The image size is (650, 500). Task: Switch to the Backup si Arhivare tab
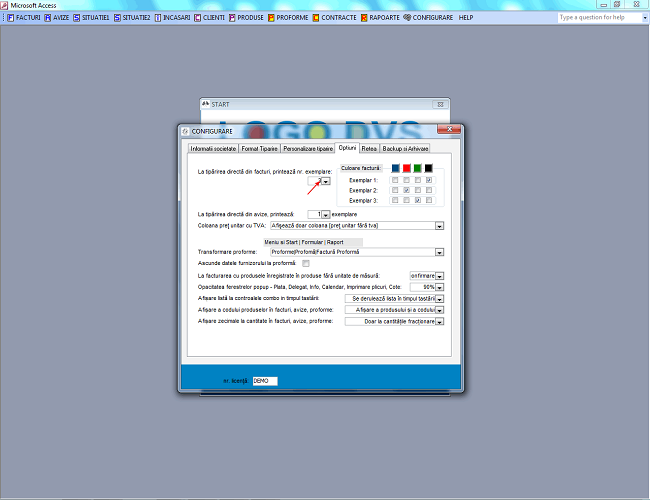coord(405,148)
